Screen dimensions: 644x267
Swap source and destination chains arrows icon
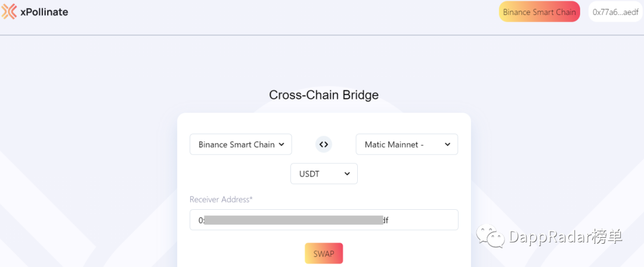324,144
